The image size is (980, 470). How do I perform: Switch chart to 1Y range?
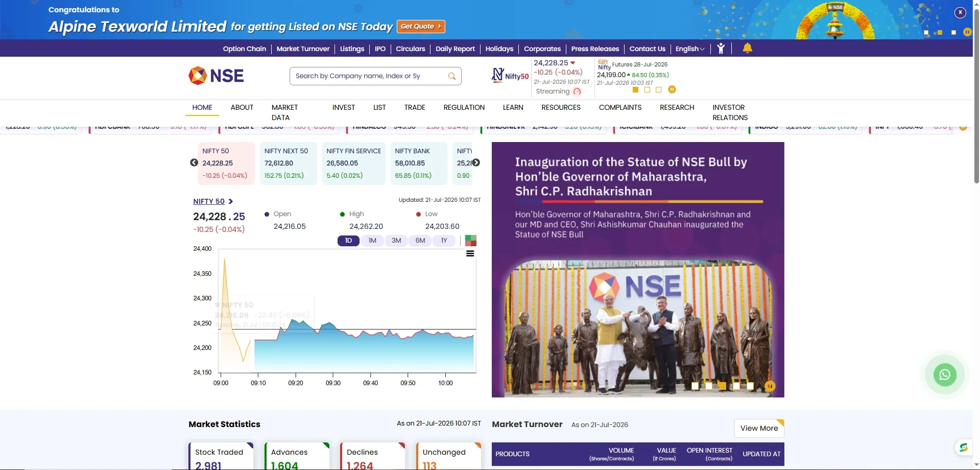444,241
